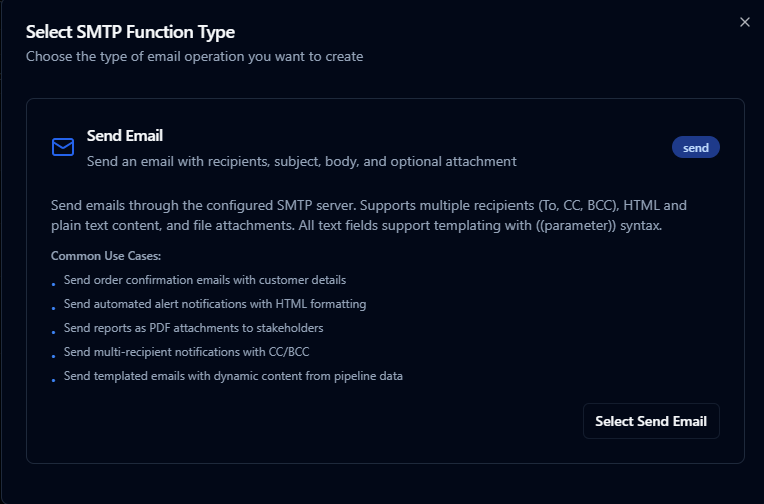Click the bullet beside order confirmation emails
The height and width of the screenshot is (504, 764).
coord(53,284)
